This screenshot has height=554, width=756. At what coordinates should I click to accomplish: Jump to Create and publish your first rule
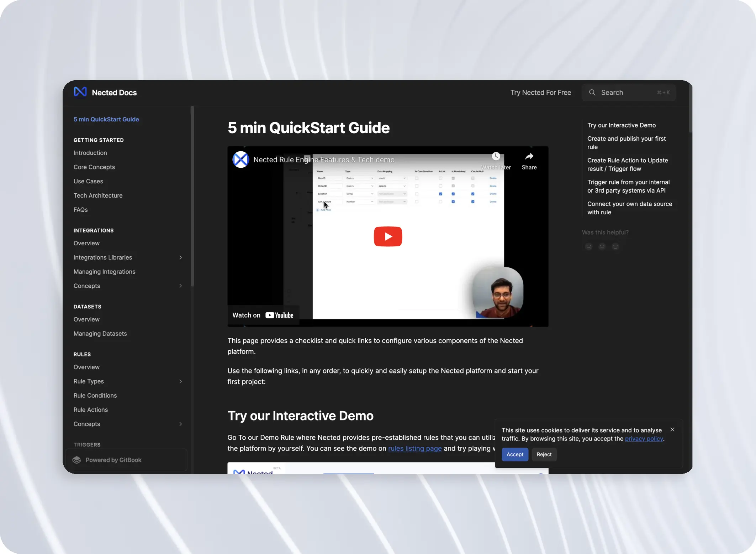[626, 143]
